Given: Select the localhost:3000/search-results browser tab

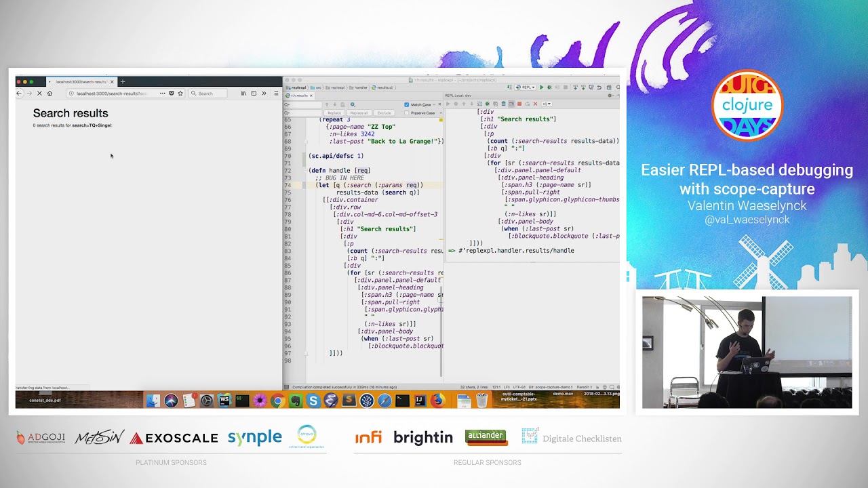Looking at the screenshot, I should click(x=81, y=81).
